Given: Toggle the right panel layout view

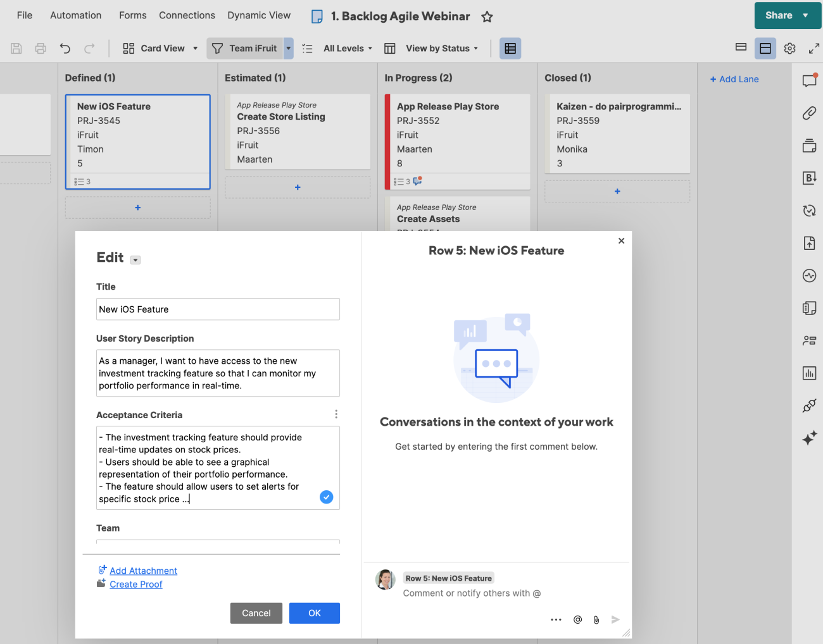Looking at the screenshot, I should [765, 48].
